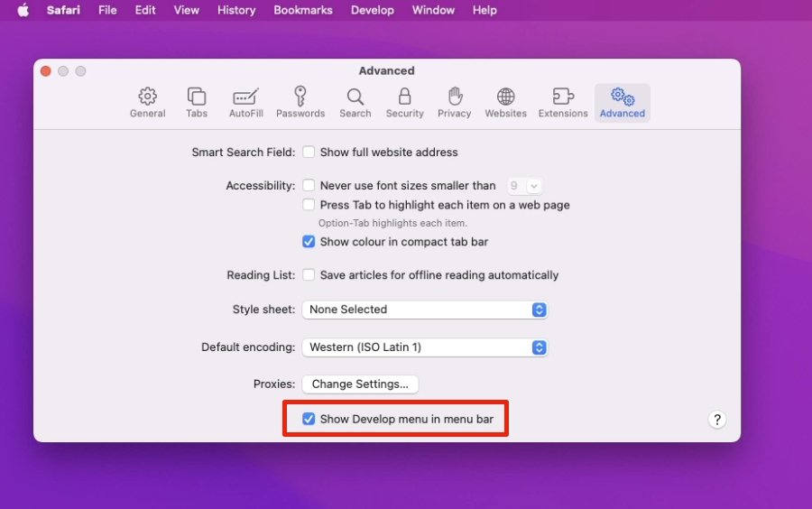The image size is (812, 509).
Task: Open the General preferences pane
Action: [x=148, y=103]
